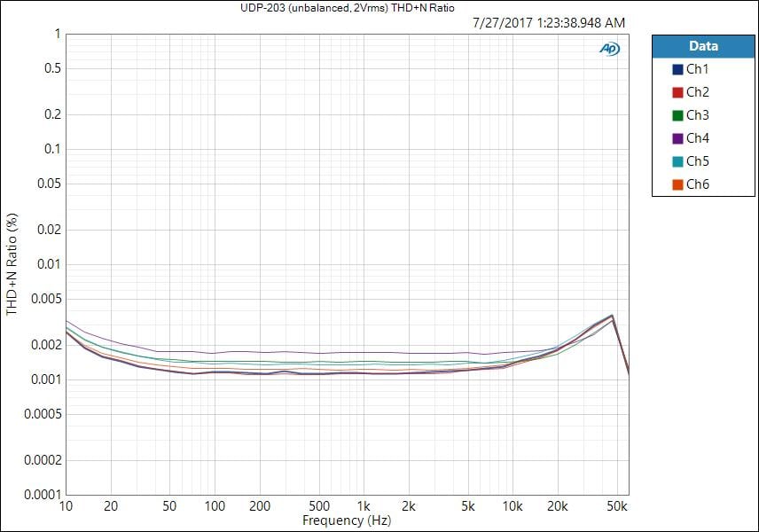Select the 50k tick on the frequency axis
This screenshot has height=532, width=759.
pos(616,506)
